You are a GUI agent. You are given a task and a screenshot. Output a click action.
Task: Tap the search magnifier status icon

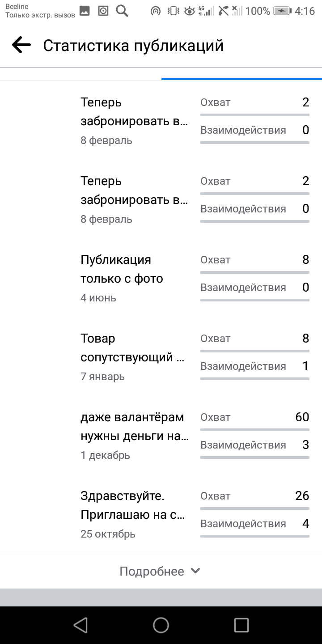click(x=122, y=11)
